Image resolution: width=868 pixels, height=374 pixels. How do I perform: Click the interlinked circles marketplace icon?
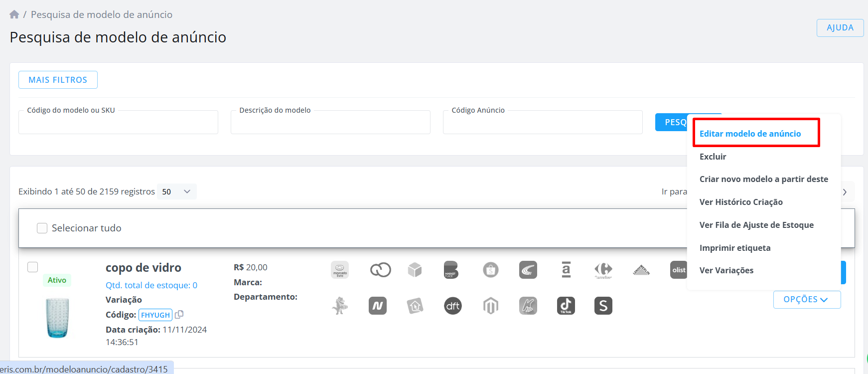pyautogui.click(x=380, y=270)
